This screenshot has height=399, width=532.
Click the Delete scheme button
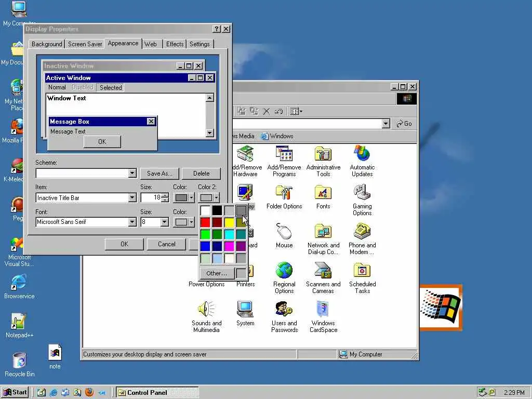(201, 174)
